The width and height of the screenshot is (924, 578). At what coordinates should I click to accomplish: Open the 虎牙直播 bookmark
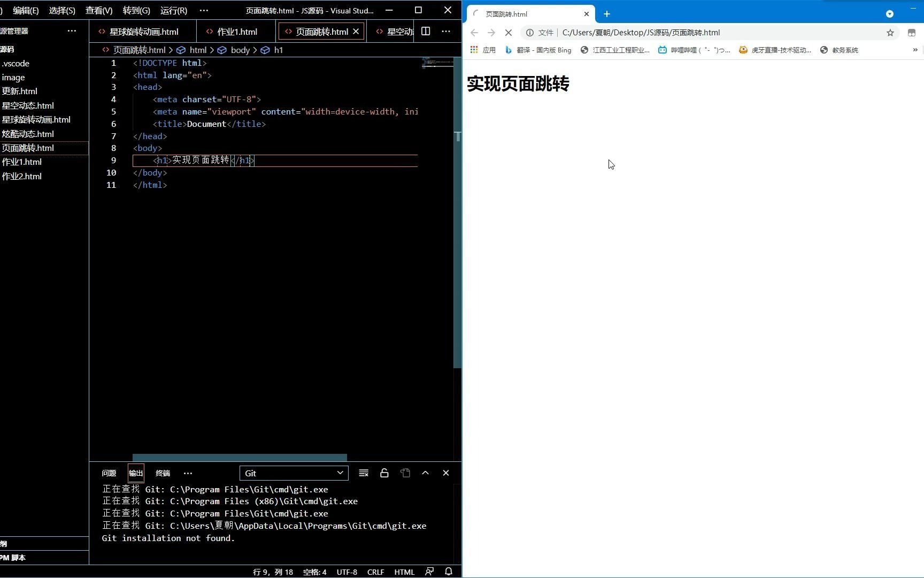tap(775, 50)
